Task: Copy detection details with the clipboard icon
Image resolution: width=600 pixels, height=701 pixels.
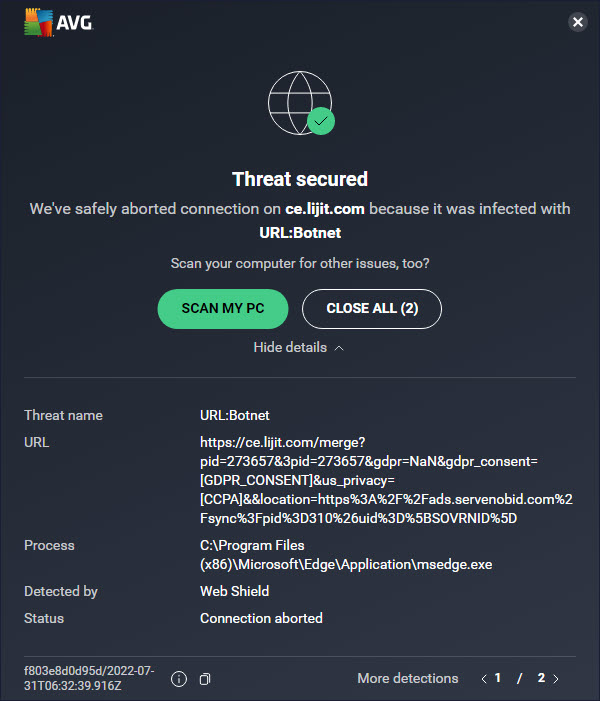Action: [205, 679]
